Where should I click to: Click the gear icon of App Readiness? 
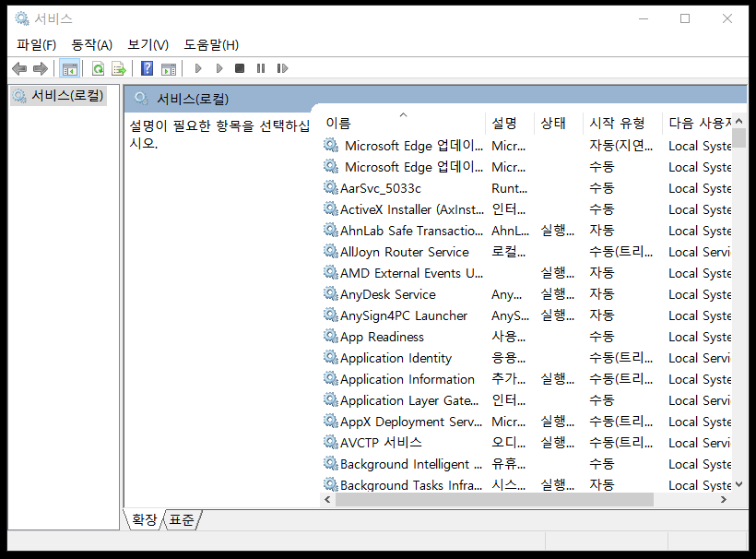pyautogui.click(x=331, y=336)
